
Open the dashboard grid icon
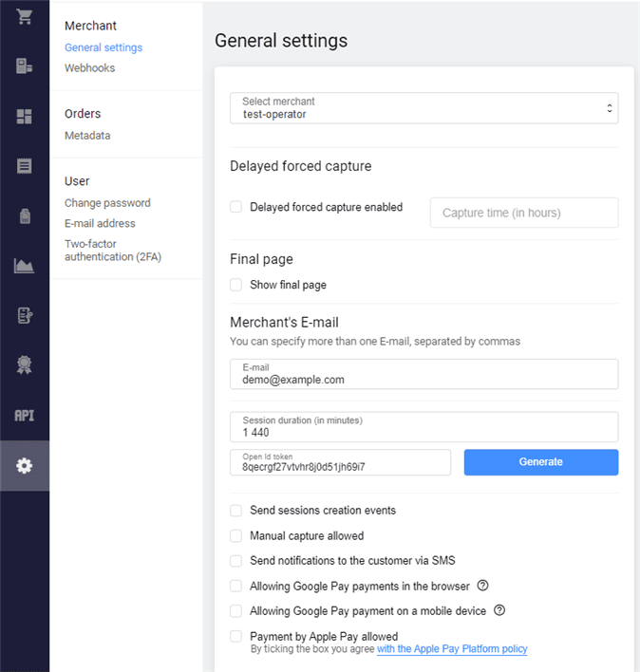tap(25, 117)
